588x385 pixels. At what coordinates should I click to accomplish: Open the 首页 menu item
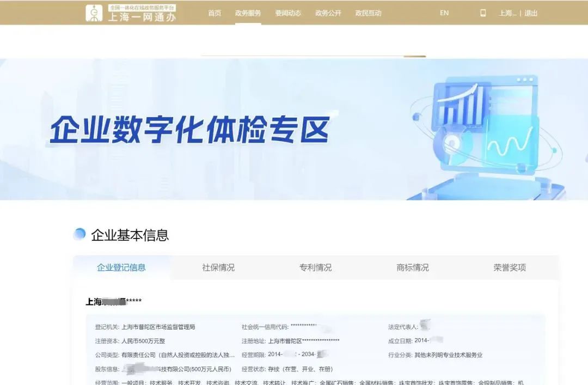(214, 13)
